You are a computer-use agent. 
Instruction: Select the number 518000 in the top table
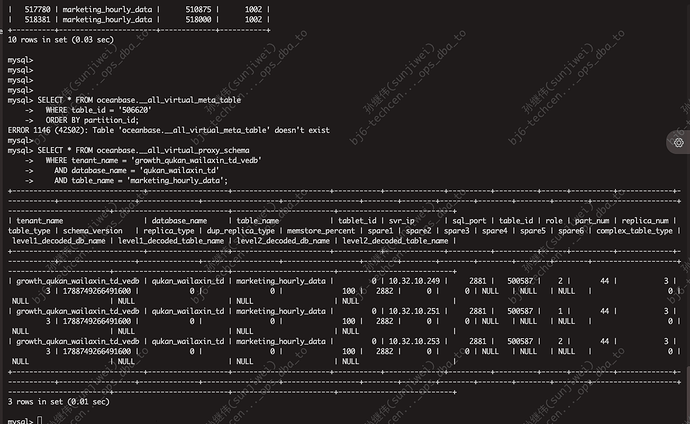[x=198, y=19]
